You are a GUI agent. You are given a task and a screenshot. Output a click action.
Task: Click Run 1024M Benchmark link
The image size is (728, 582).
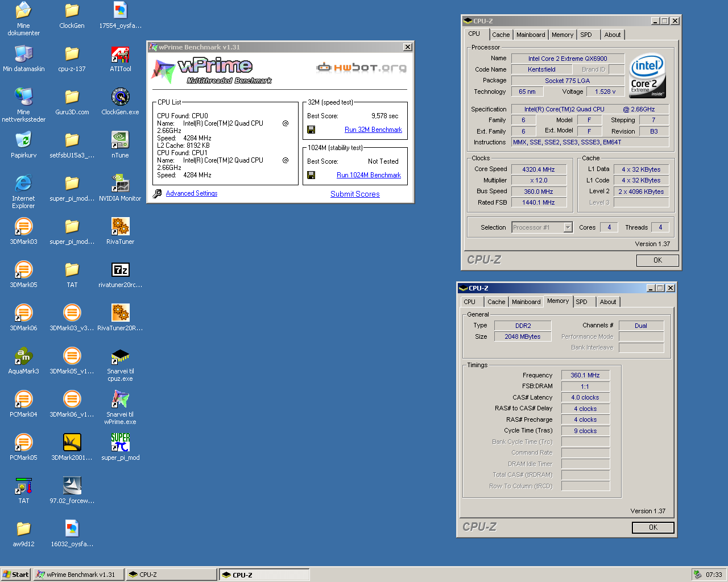[369, 175]
